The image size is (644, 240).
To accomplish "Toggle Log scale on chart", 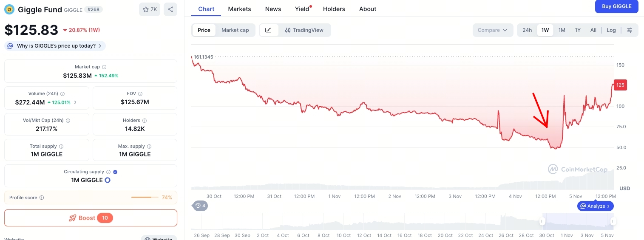I will pos(611,30).
